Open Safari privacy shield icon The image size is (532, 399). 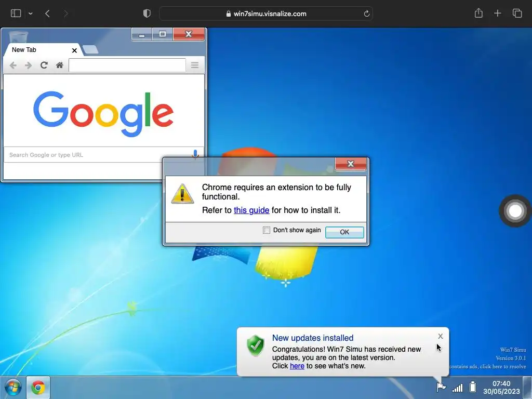pyautogui.click(x=147, y=14)
